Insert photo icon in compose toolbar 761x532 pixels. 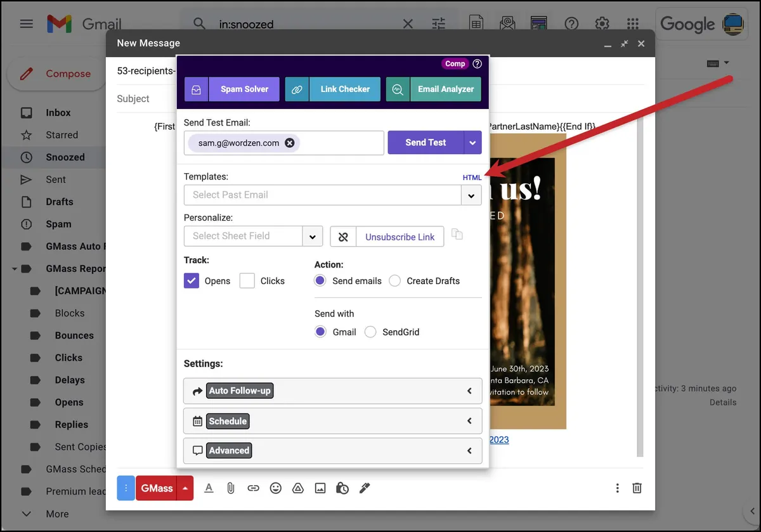tap(320, 488)
